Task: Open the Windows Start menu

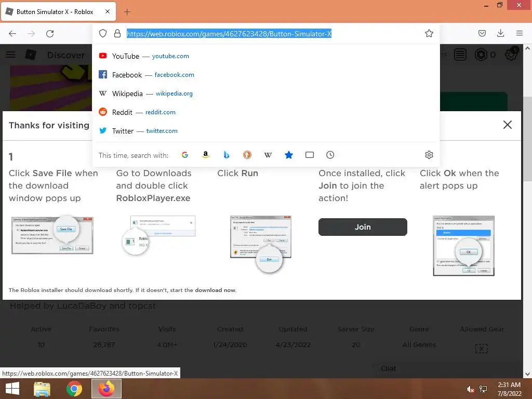Action: pos(12,389)
